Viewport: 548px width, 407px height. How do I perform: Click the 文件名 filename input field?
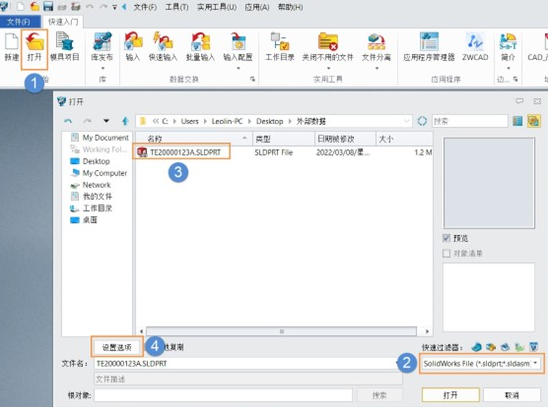[247, 364]
